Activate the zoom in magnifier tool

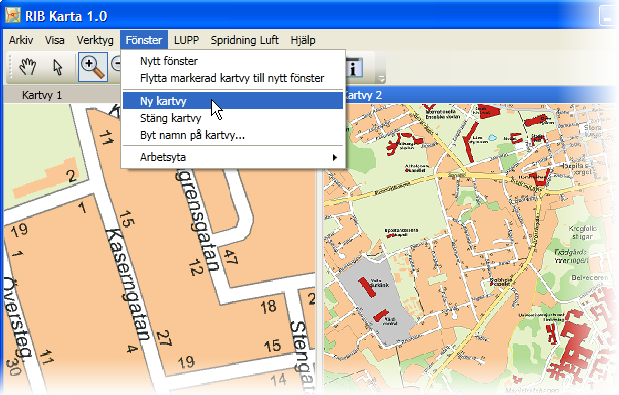coord(93,67)
